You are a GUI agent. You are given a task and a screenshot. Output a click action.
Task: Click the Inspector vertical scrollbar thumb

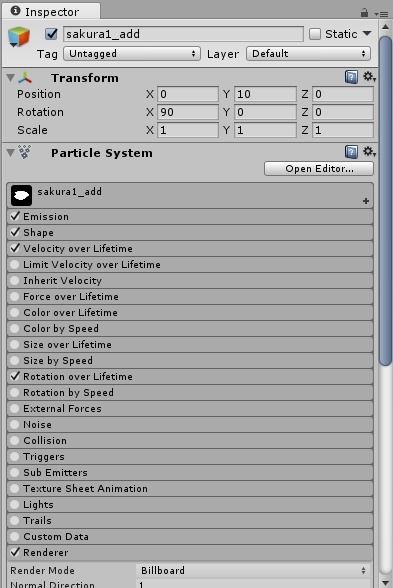(x=385, y=201)
